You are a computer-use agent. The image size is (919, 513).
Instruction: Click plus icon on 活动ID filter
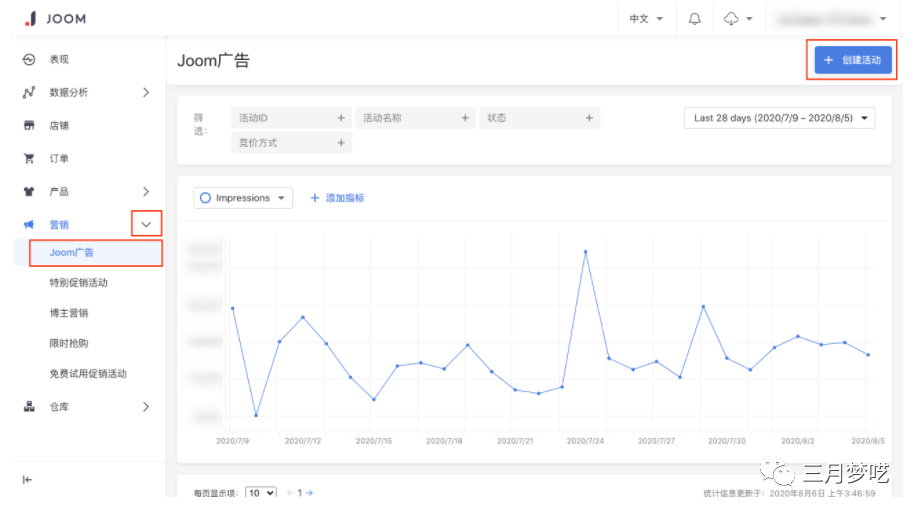341,118
